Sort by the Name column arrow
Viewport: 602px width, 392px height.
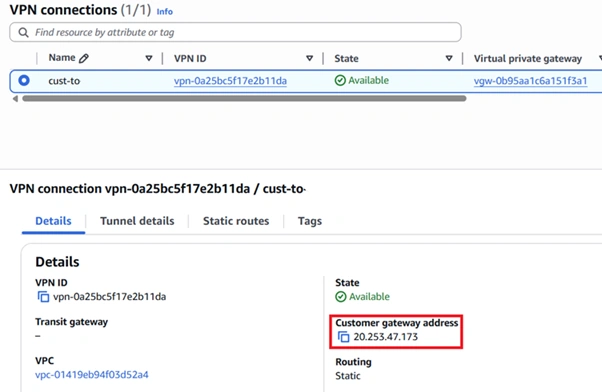149,58
